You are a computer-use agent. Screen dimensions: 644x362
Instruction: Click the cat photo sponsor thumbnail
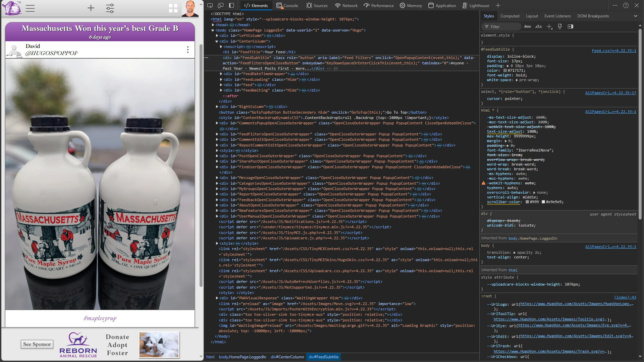click(x=159, y=345)
